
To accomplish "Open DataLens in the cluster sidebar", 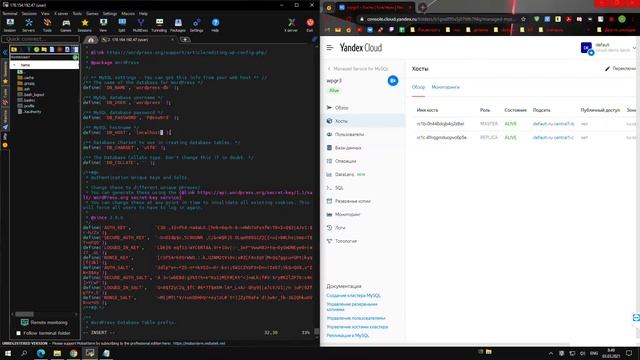I will click(x=344, y=174).
